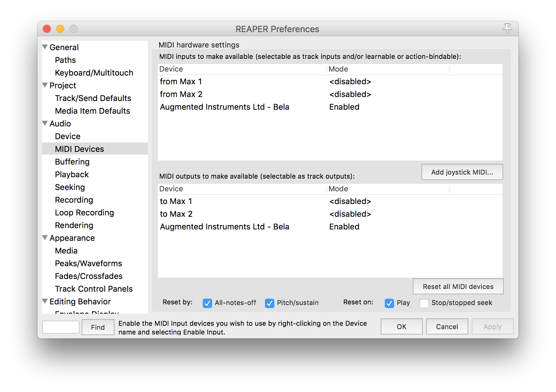Select the Audio Device page
Screen dimensions: 556x392
[x=68, y=136]
